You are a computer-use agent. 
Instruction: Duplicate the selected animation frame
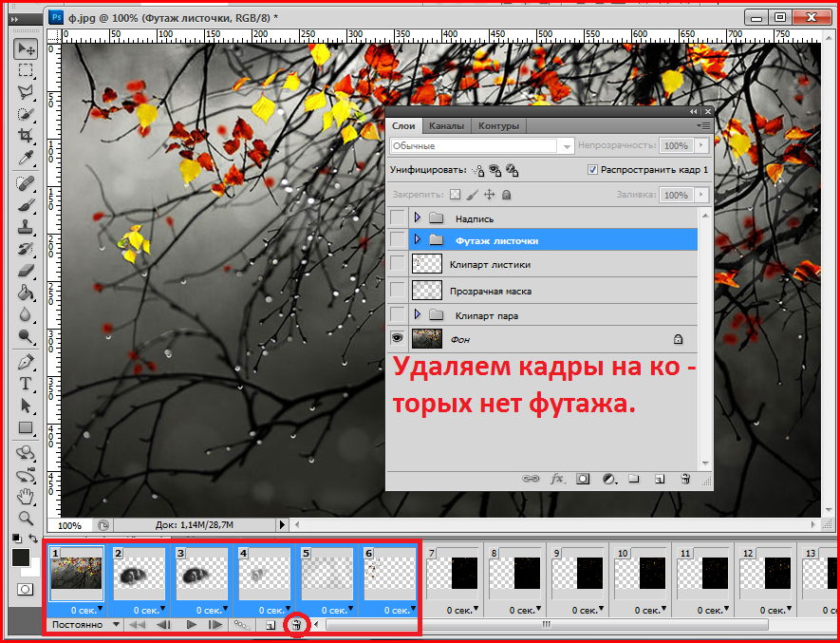[271, 625]
